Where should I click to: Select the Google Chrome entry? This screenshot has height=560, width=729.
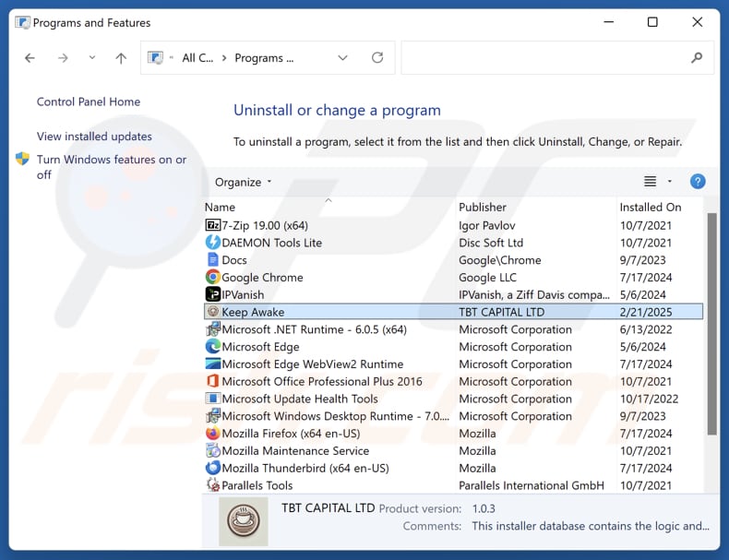[453, 278]
